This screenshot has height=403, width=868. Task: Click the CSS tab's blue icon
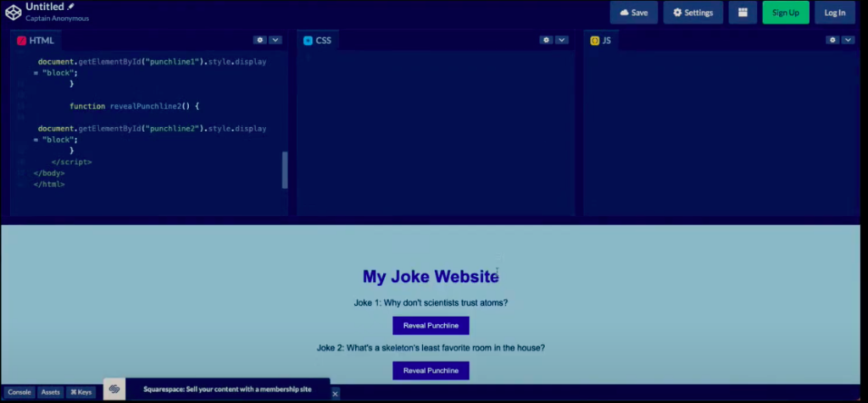click(308, 41)
